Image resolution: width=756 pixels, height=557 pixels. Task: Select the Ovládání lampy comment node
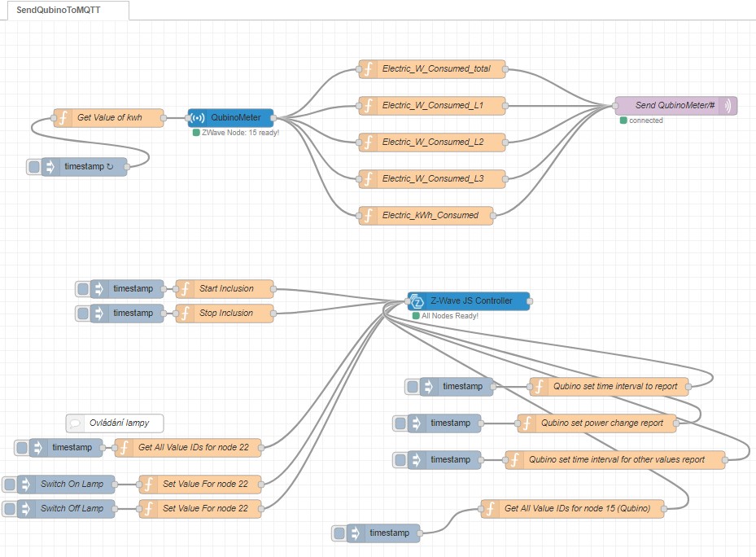pyautogui.click(x=115, y=423)
